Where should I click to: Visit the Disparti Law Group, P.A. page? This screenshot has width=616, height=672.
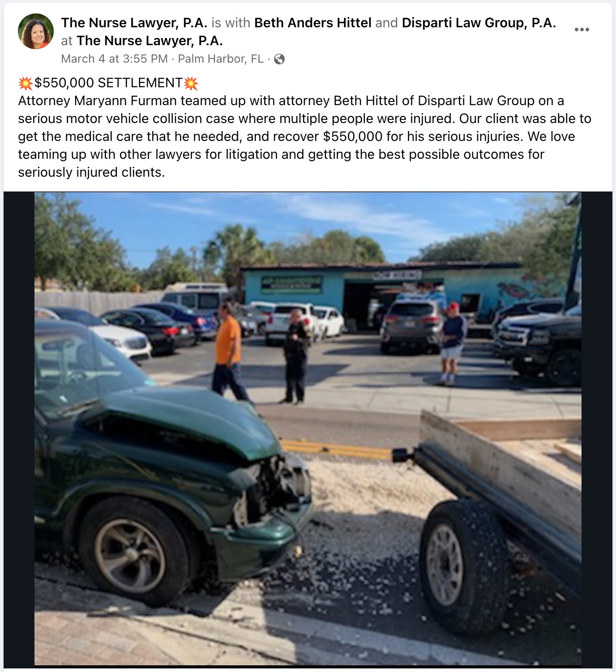pos(479,23)
